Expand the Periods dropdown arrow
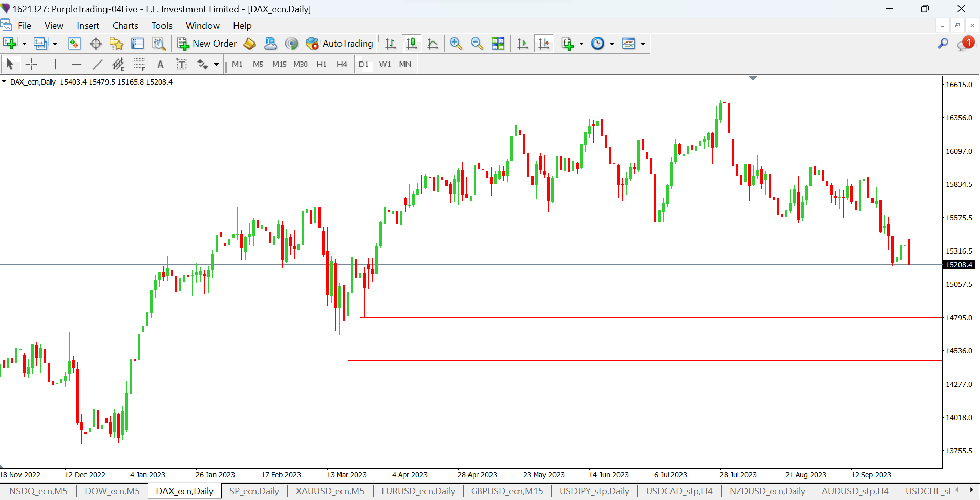This screenshot has width=980, height=500. pyautogui.click(x=612, y=44)
